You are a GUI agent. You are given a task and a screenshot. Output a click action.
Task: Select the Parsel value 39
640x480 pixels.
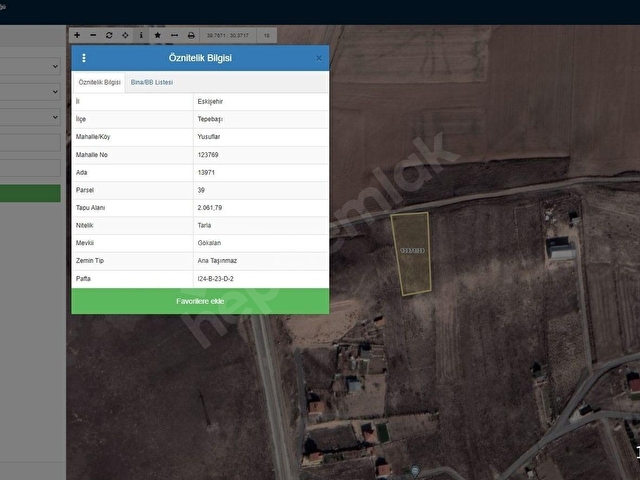(x=261, y=190)
